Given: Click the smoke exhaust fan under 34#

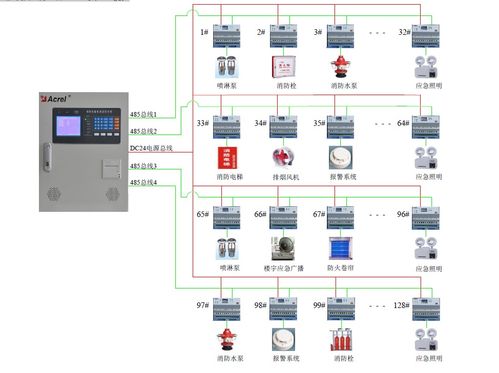Looking at the screenshot, I should [x=283, y=158].
